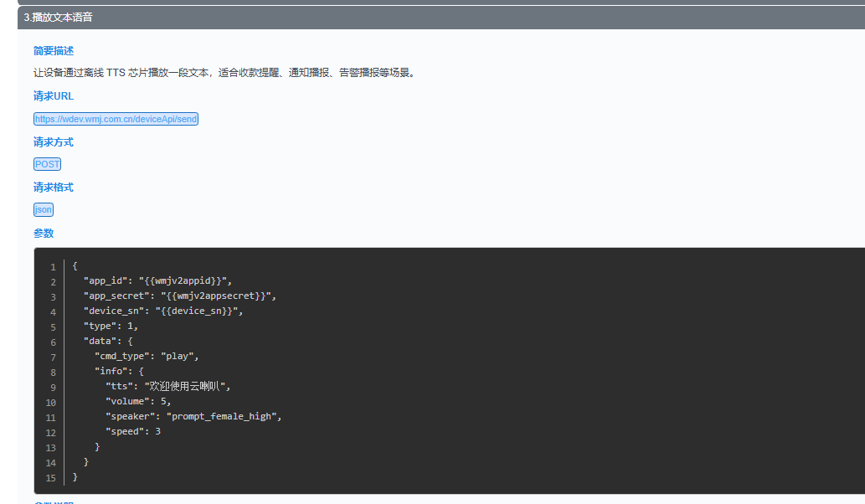865x504 pixels.
Task: Click the "volume": 5 code line
Action: point(138,401)
